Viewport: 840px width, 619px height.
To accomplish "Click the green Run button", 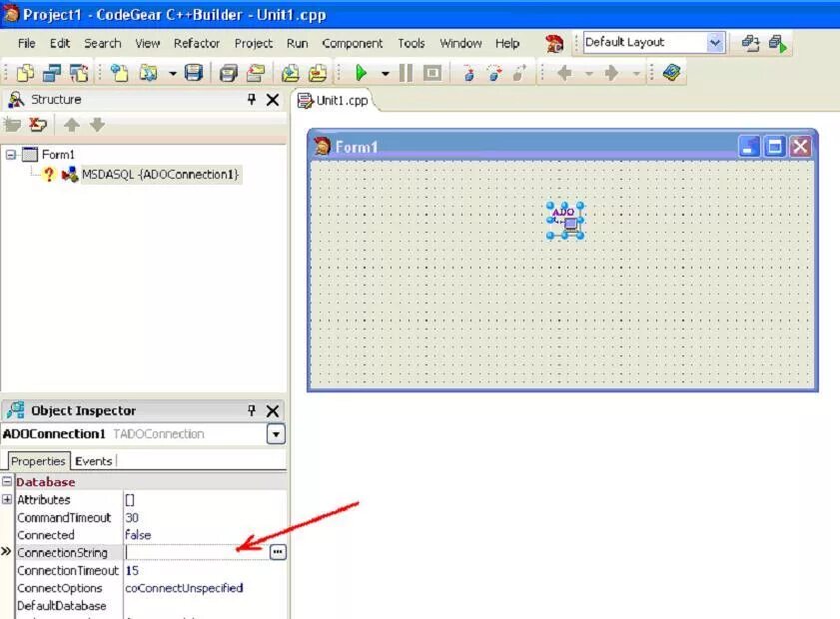I will click(362, 72).
